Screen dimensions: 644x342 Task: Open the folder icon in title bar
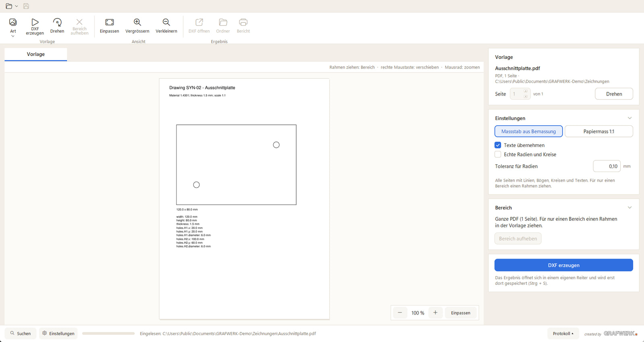pyautogui.click(x=9, y=6)
